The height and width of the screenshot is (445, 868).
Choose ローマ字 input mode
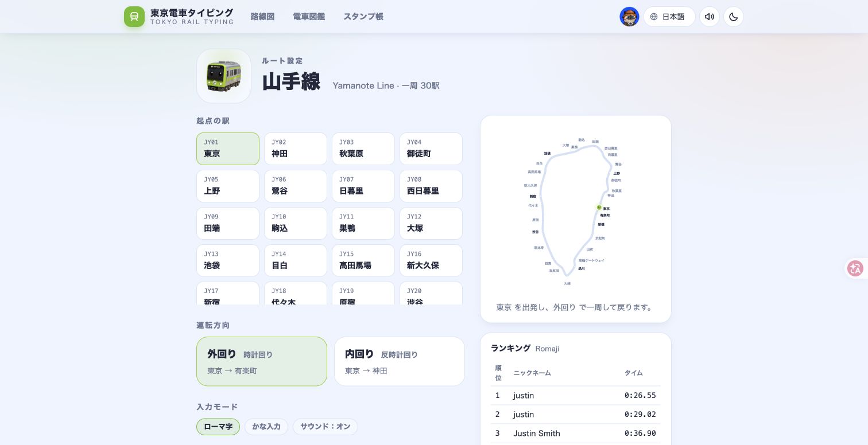pyautogui.click(x=218, y=427)
